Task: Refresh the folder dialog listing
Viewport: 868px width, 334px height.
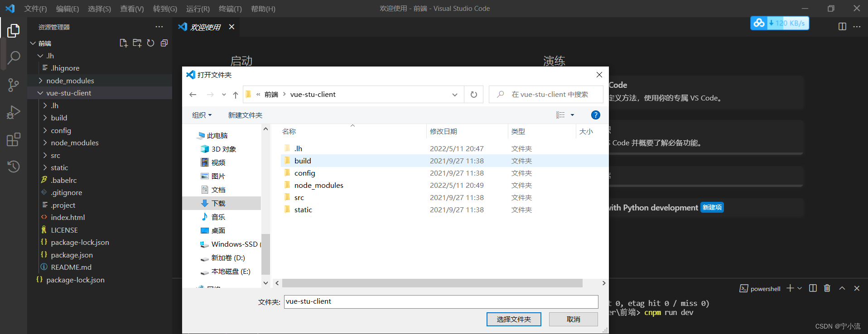Action: (x=474, y=95)
